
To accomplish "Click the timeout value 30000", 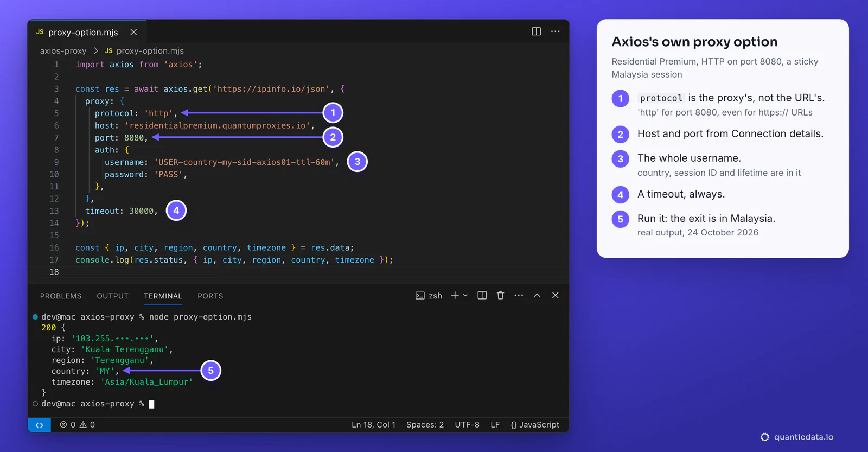I will (142, 211).
